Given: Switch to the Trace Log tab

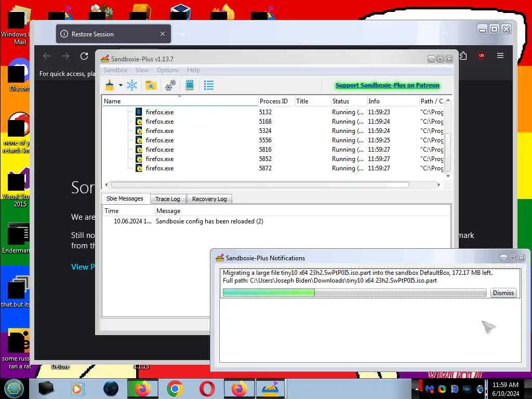Looking at the screenshot, I should pyautogui.click(x=168, y=199).
